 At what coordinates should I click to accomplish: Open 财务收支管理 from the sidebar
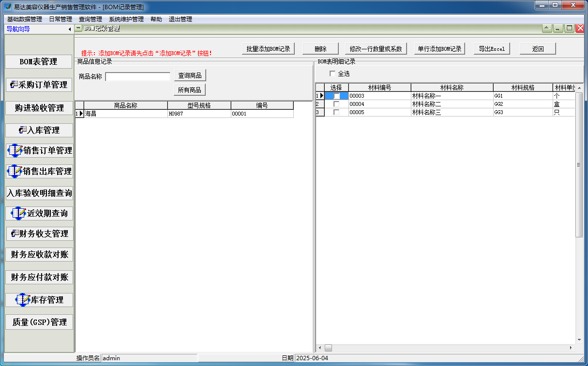pyautogui.click(x=39, y=234)
